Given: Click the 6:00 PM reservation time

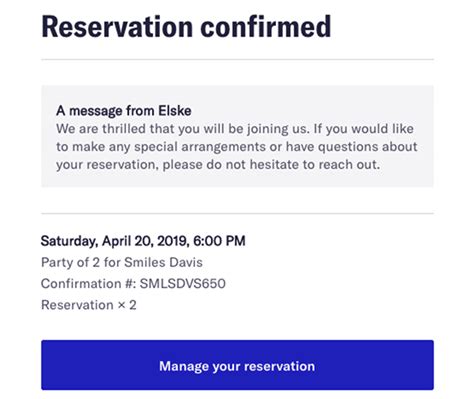Looking at the screenshot, I should (x=219, y=241).
